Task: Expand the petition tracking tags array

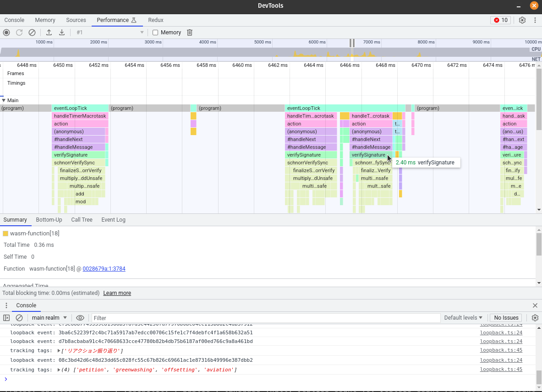Action: tap(59, 370)
